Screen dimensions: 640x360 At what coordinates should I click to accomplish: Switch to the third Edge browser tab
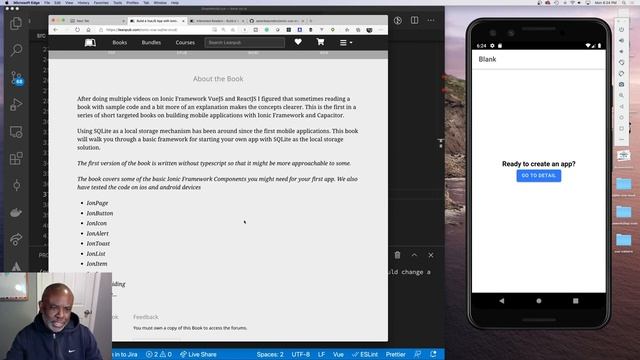[x=216, y=21]
